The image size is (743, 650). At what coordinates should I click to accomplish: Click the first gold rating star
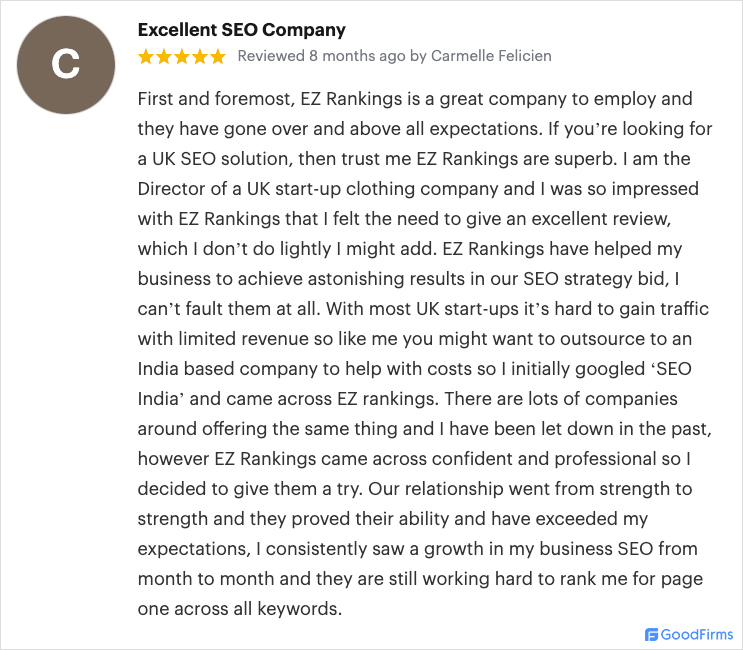pos(146,57)
